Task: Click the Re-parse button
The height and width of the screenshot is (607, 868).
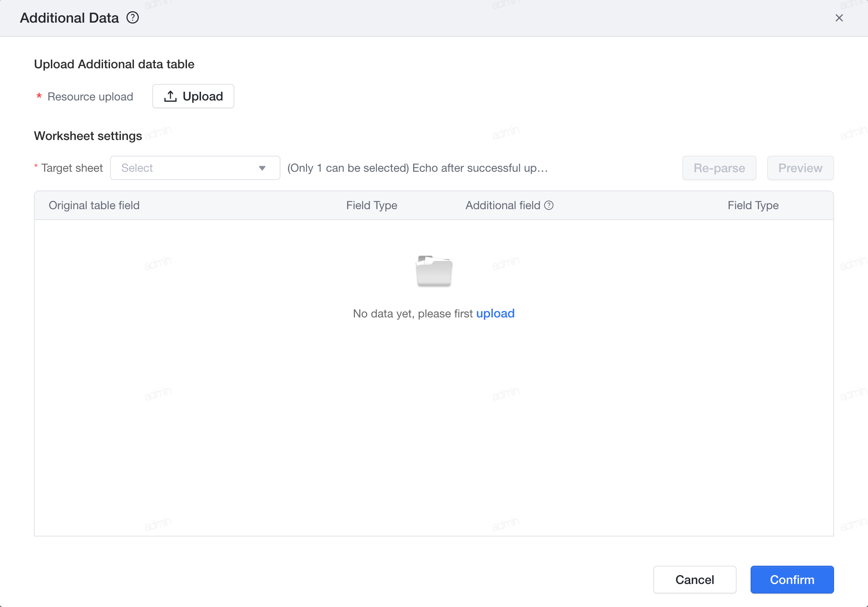Action: (x=719, y=168)
